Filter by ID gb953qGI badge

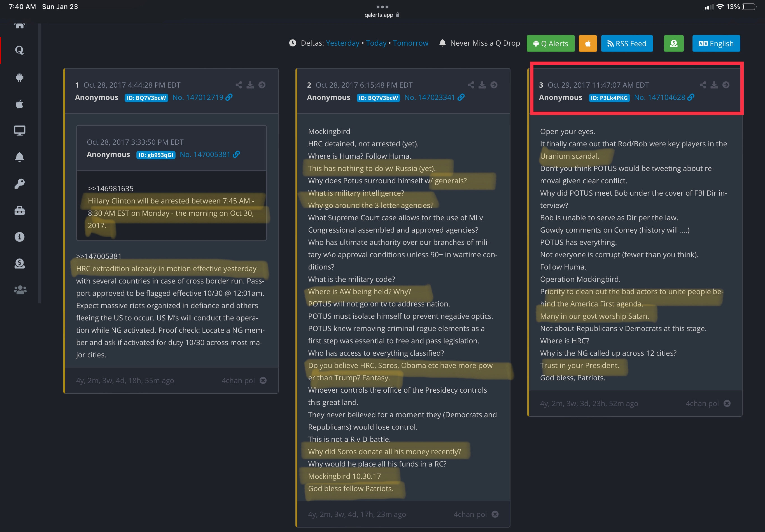156,155
